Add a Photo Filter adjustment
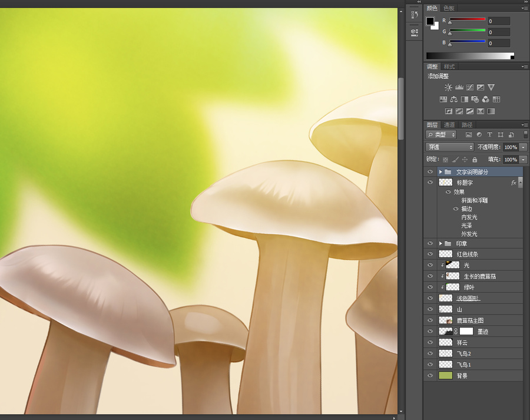 click(x=475, y=100)
